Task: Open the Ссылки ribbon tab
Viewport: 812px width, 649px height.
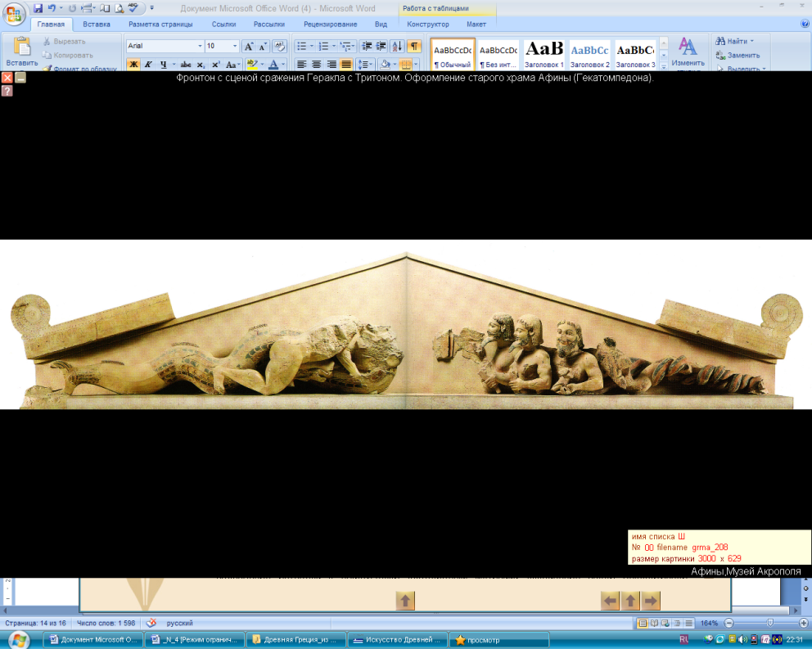Action: click(x=223, y=25)
